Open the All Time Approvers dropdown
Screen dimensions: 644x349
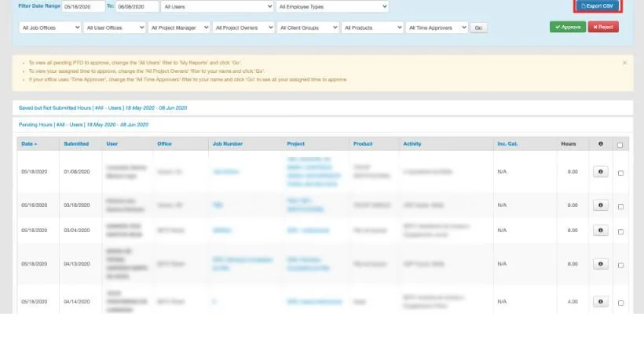point(437,27)
